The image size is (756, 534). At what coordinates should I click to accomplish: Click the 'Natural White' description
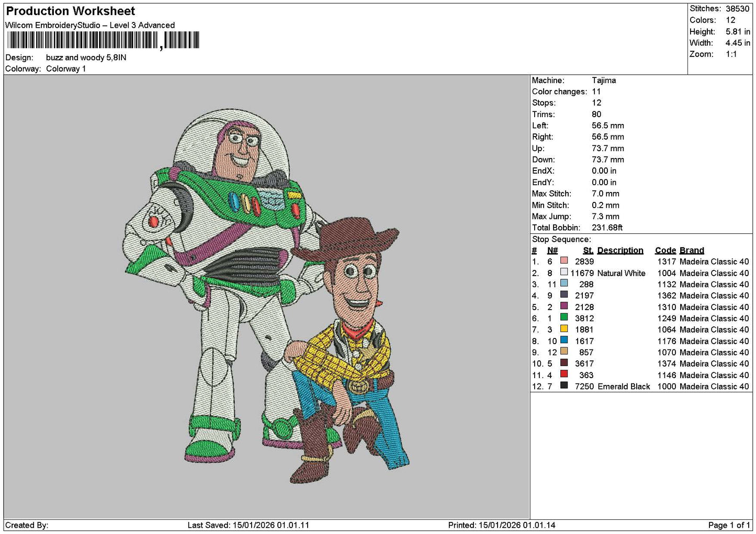tap(621, 274)
